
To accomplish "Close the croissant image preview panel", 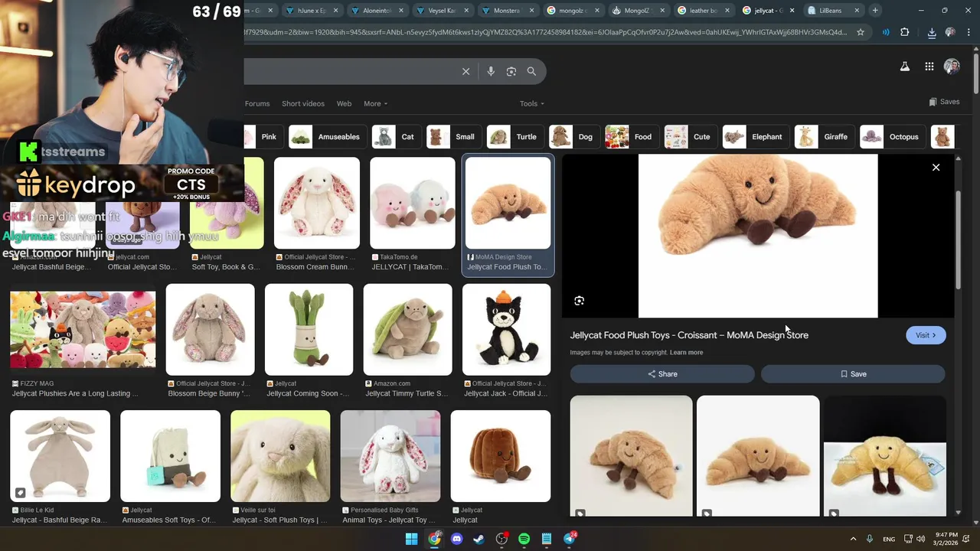I will [x=936, y=167].
